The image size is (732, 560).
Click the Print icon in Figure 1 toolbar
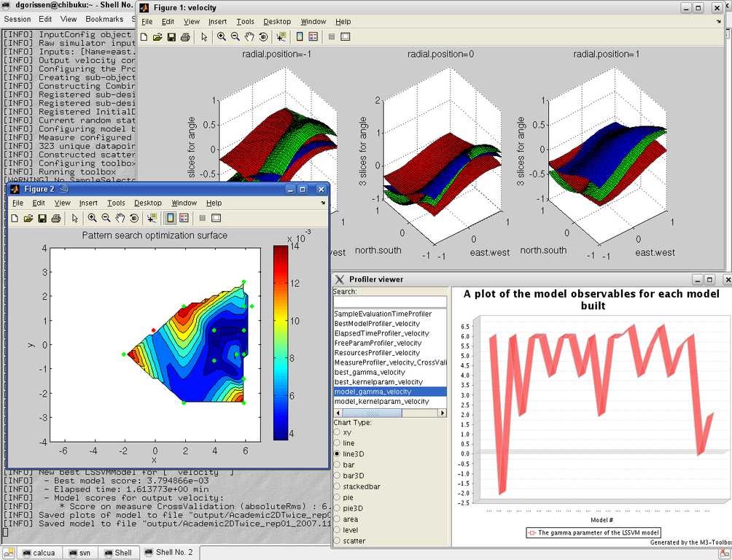[185, 36]
